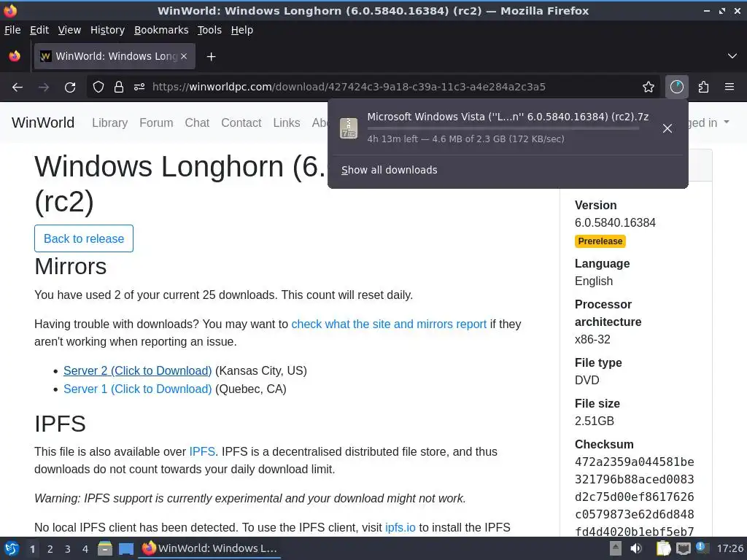Open the Help menu
Screen dimensions: 747x560
[x=242, y=30]
